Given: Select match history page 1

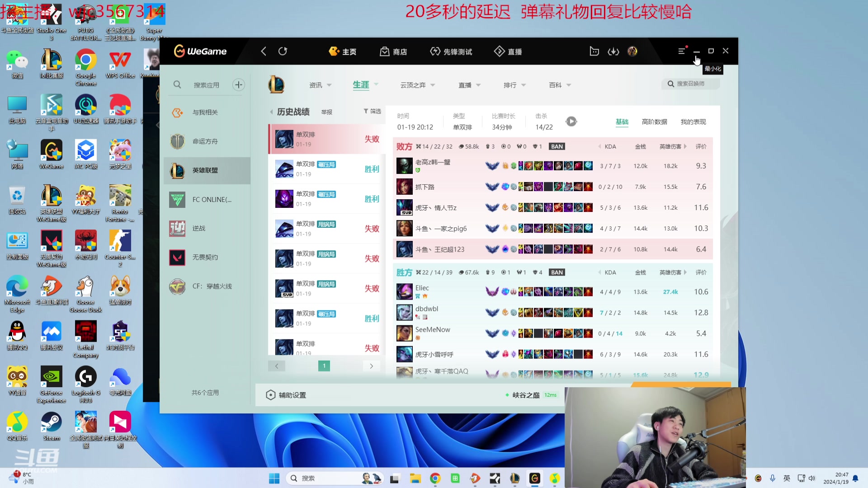Looking at the screenshot, I should (x=324, y=366).
